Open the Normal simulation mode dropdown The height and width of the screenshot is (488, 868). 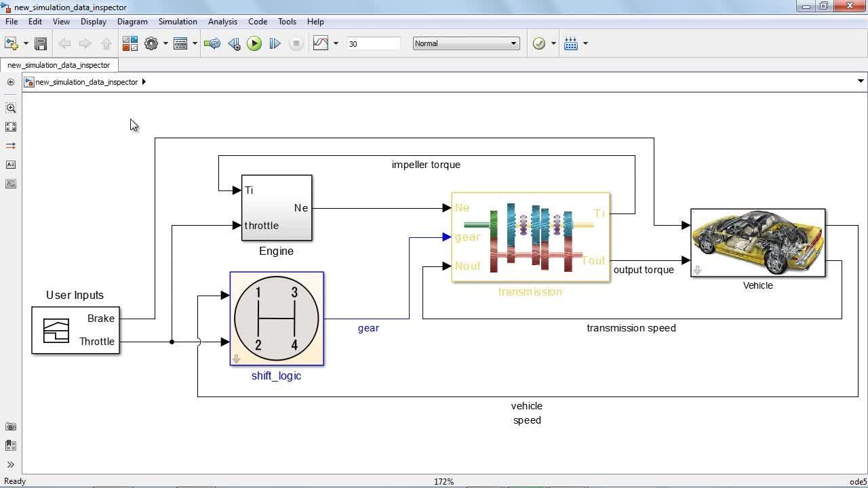point(466,43)
